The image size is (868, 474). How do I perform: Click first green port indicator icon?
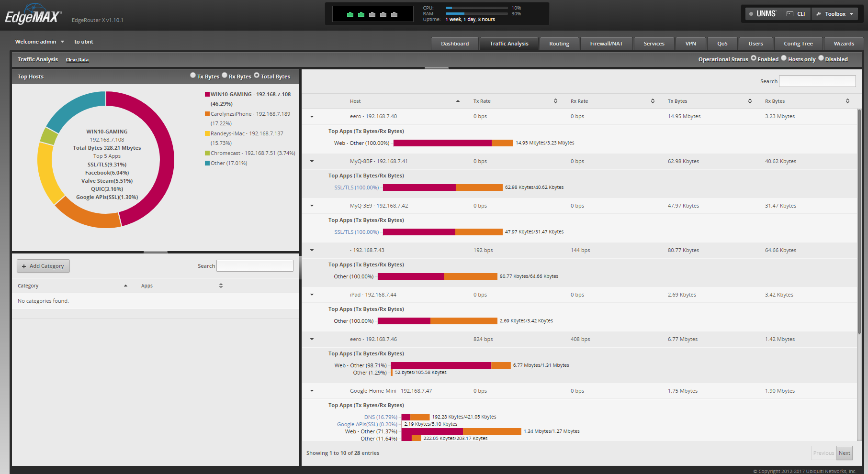(350, 14)
